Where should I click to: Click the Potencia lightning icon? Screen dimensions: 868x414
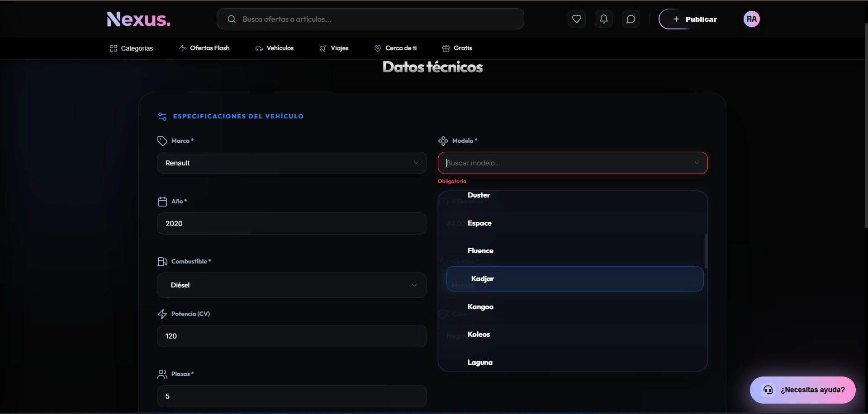pos(162,314)
